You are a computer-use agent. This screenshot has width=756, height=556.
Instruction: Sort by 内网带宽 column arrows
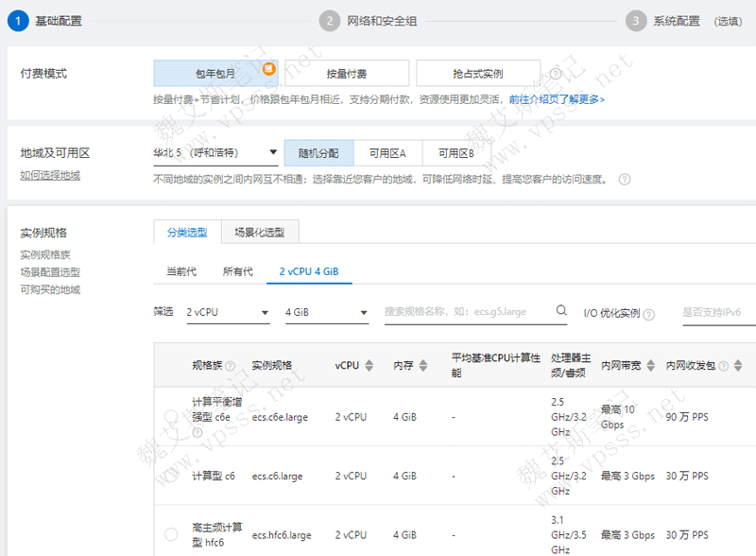(x=650, y=365)
